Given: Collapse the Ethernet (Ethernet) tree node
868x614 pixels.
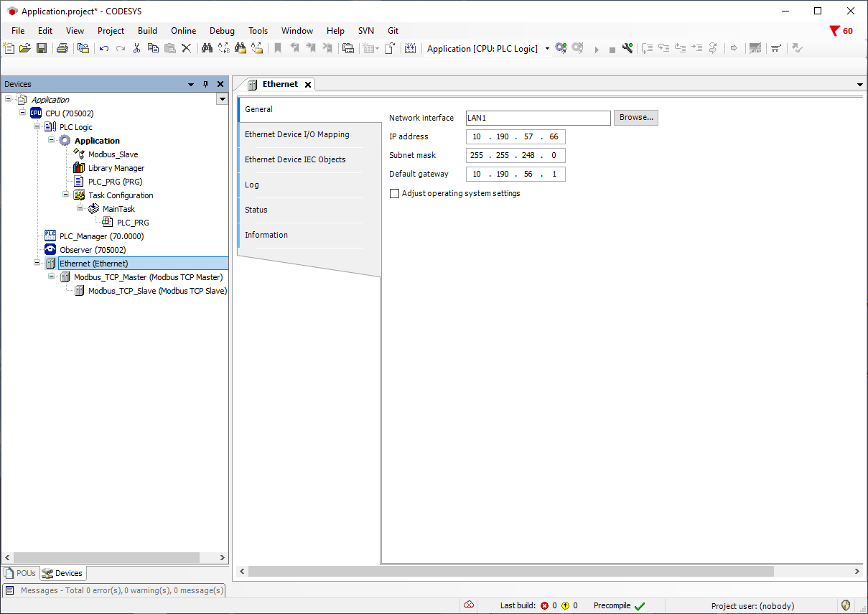Looking at the screenshot, I should coord(37,264).
